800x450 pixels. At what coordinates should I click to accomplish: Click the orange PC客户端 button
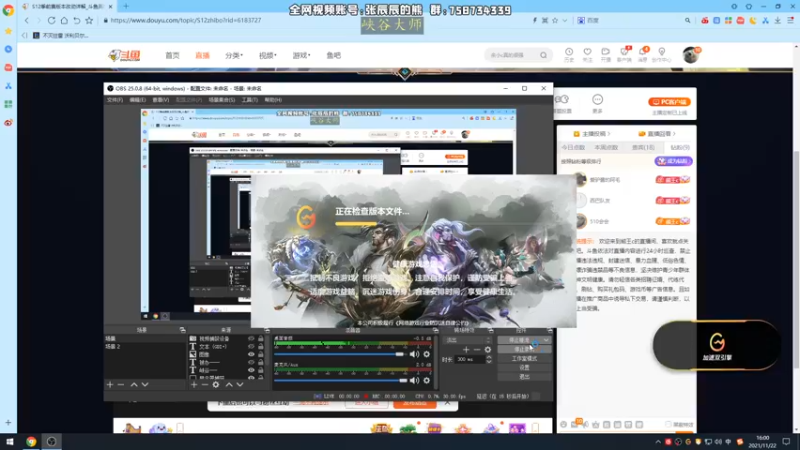(669, 102)
